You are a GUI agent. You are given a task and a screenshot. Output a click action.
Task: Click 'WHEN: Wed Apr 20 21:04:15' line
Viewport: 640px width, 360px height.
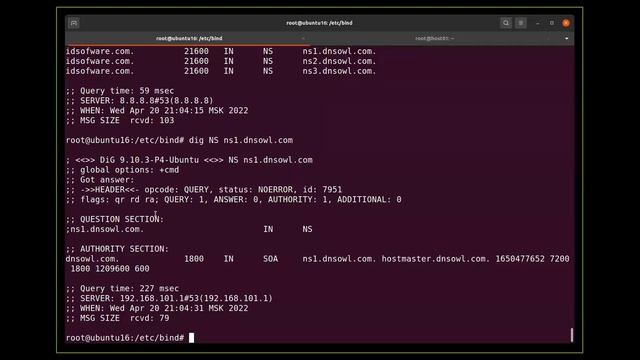[x=157, y=111]
